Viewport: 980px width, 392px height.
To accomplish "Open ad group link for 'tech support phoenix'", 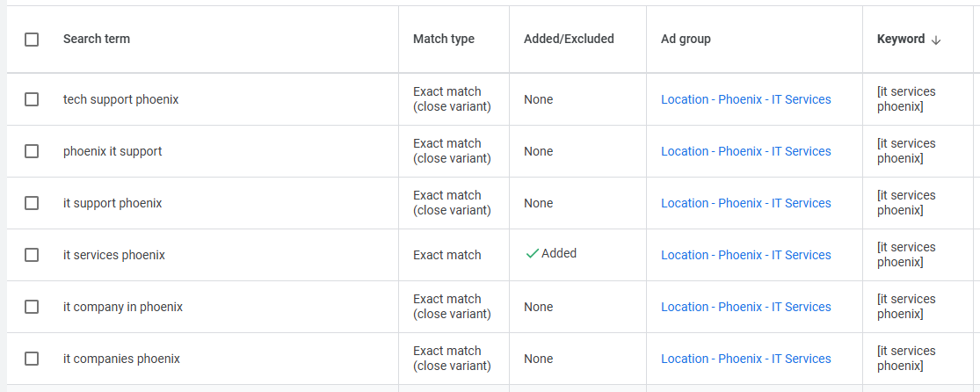I will pos(745,99).
